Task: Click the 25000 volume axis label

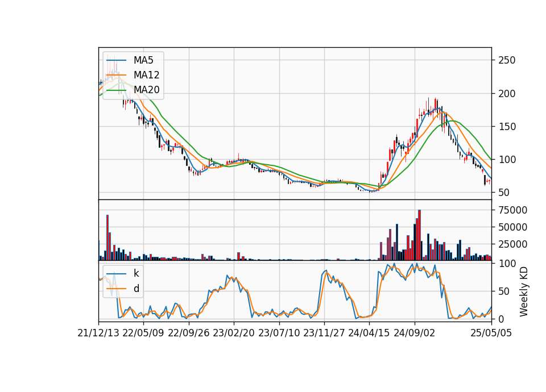Action: (512, 244)
